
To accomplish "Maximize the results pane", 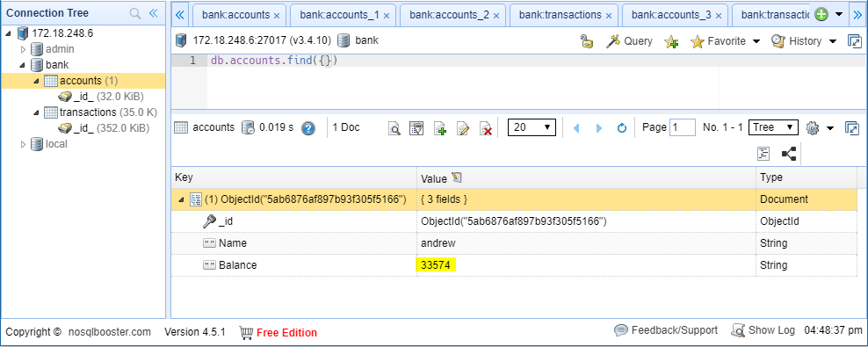I will (852, 128).
